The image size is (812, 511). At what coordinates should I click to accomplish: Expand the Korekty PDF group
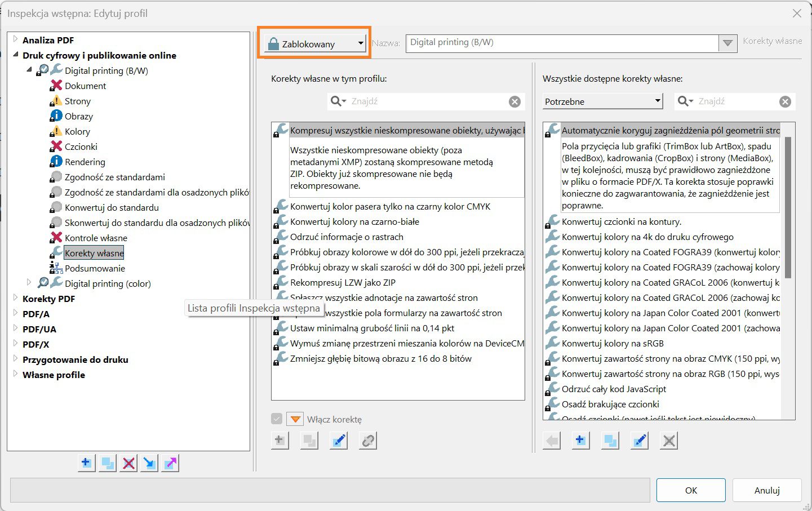15,298
